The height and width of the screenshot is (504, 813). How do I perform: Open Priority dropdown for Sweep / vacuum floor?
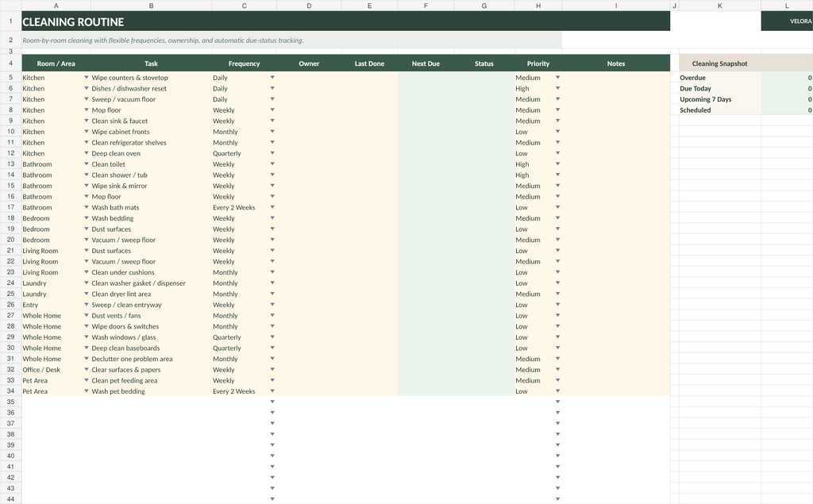(558, 99)
